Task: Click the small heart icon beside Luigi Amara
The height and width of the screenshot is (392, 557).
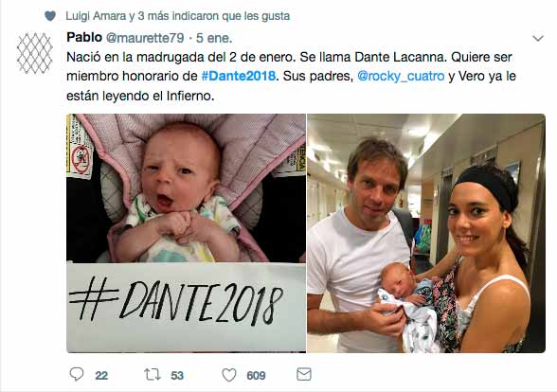Action: point(50,16)
